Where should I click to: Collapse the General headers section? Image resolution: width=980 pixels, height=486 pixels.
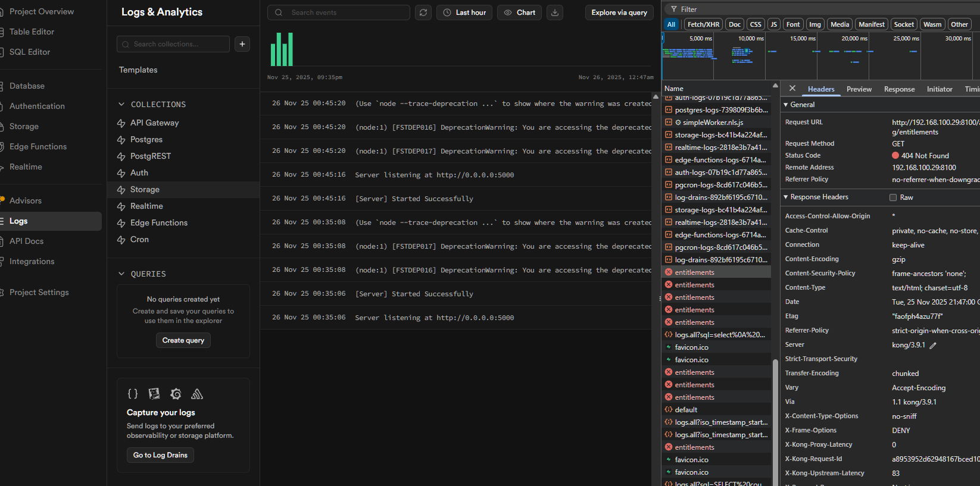(786, 105)
